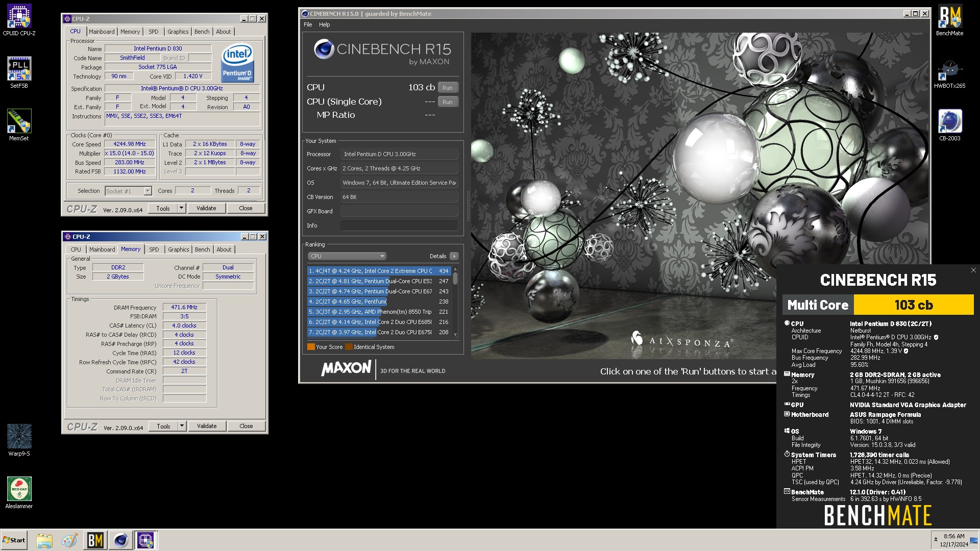This screenshot has height=551, width=980.
Task: Click the Windows Start button
Action: tap(14, 540)
